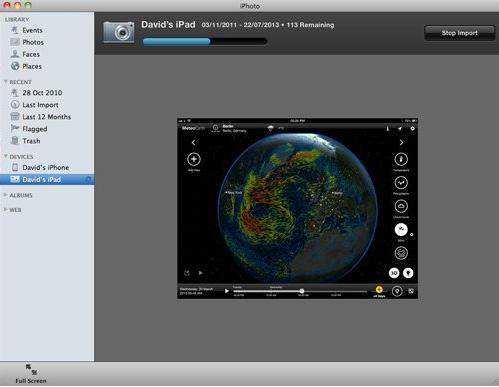Select the 28 Oct 2010 event

tap(42, 93)
